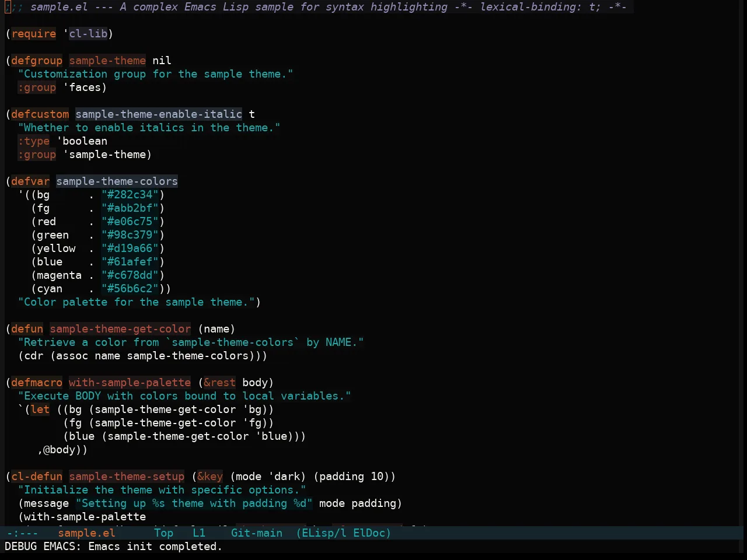Click with-sample-palette call below the message line
The width and height of the screenshot is (747, 560).
(85, 517)
